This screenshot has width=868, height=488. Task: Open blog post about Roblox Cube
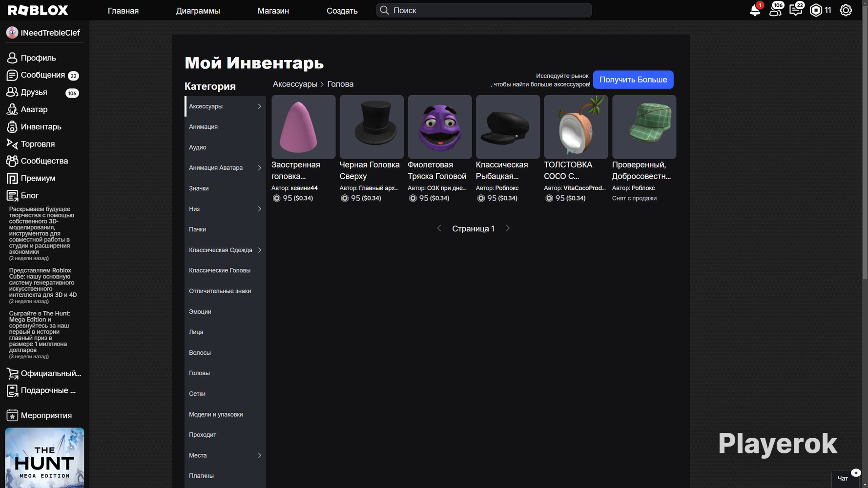pos(43,285)
